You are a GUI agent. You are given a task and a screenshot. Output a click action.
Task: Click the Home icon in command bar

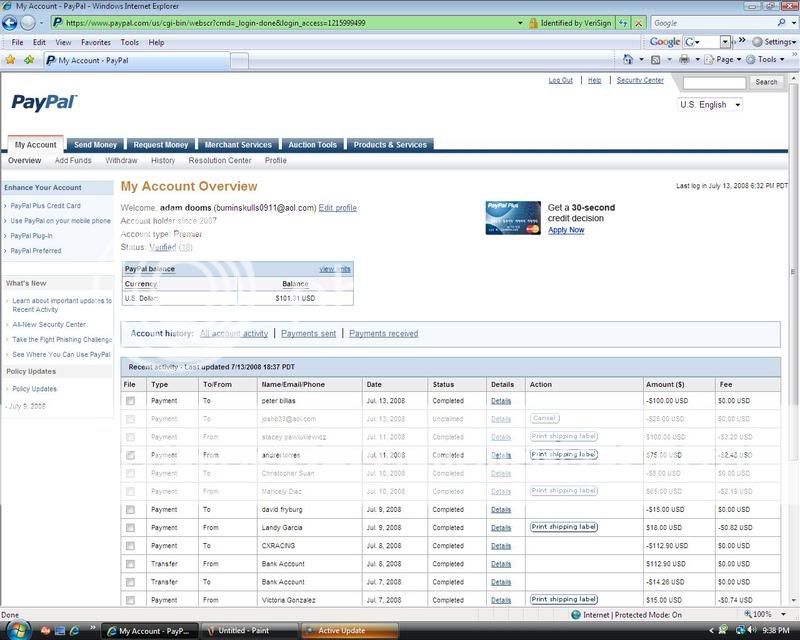coord(628,60)
